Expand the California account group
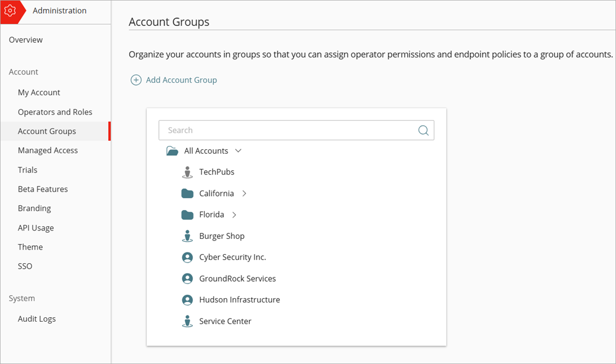Image resolution: width=616 pixels, height=364 pixels. (244, 193)
